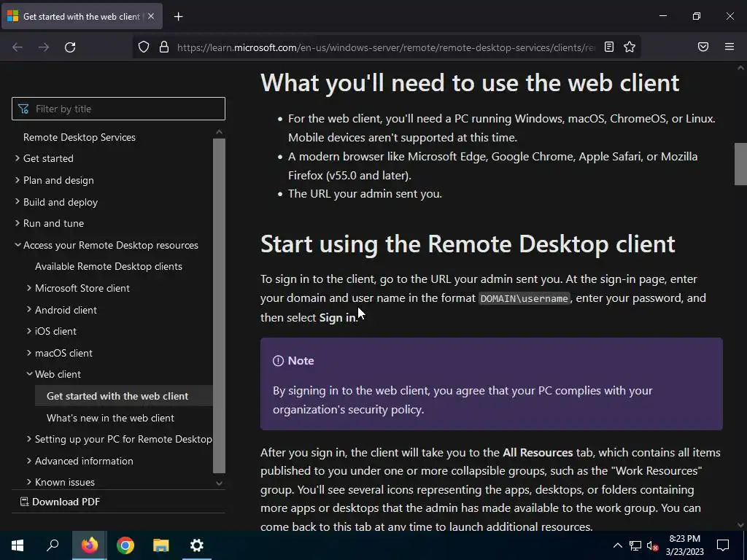Click the URL address bar
The height and width of the screenshot is (560, 747).
coord(386,47)
